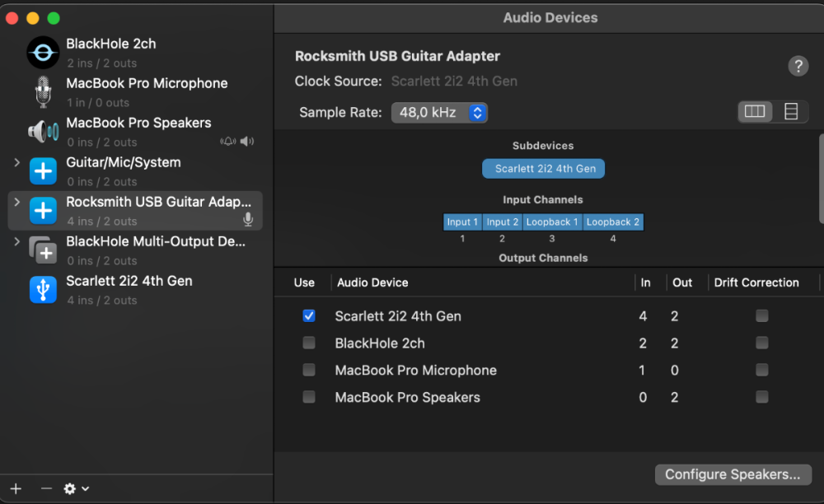Viewport: 824px width, 504px height.
Task: Open help with the question mark button
Action: click(798, 67)
